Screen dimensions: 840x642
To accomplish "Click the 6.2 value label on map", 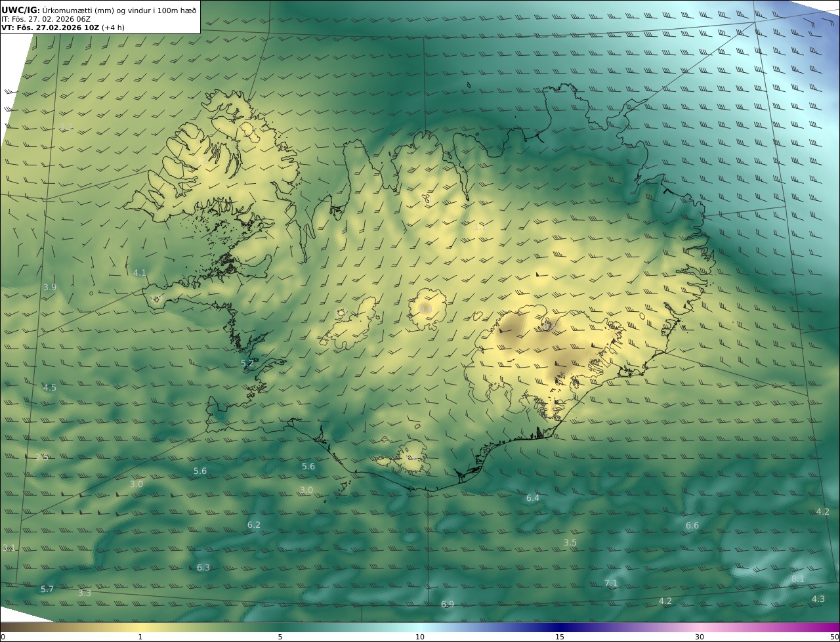I will pyautogui.click(x=254, y=524).
